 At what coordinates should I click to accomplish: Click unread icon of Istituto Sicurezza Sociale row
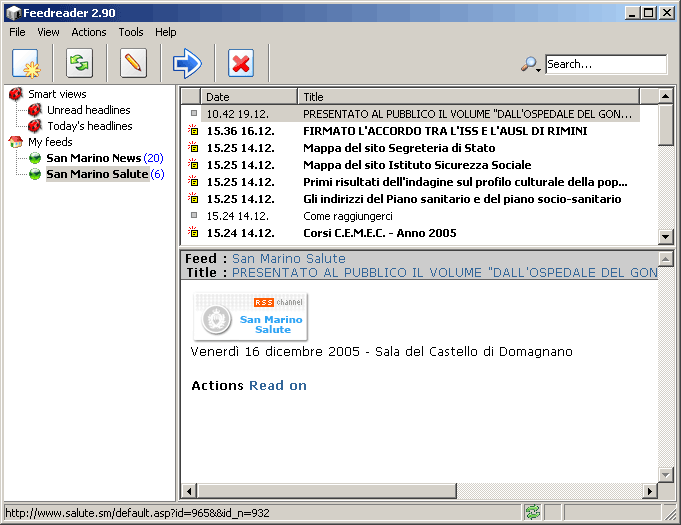pos(193,164)
